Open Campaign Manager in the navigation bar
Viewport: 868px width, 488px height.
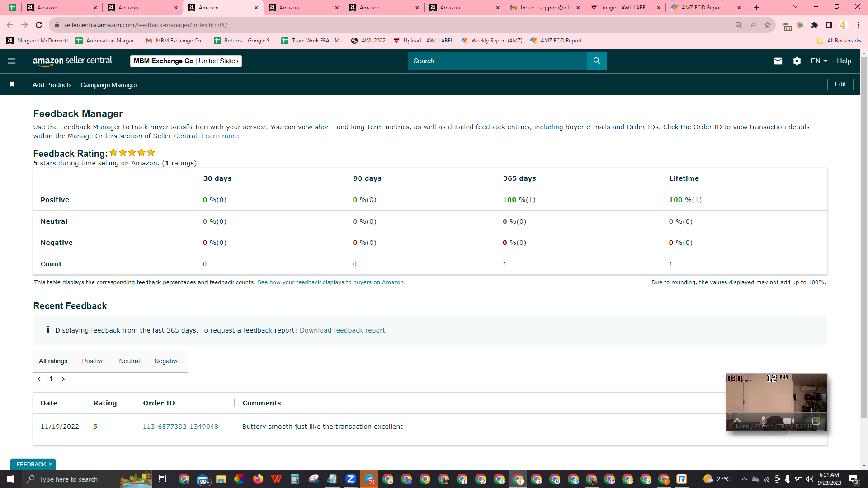pos(109,85)
